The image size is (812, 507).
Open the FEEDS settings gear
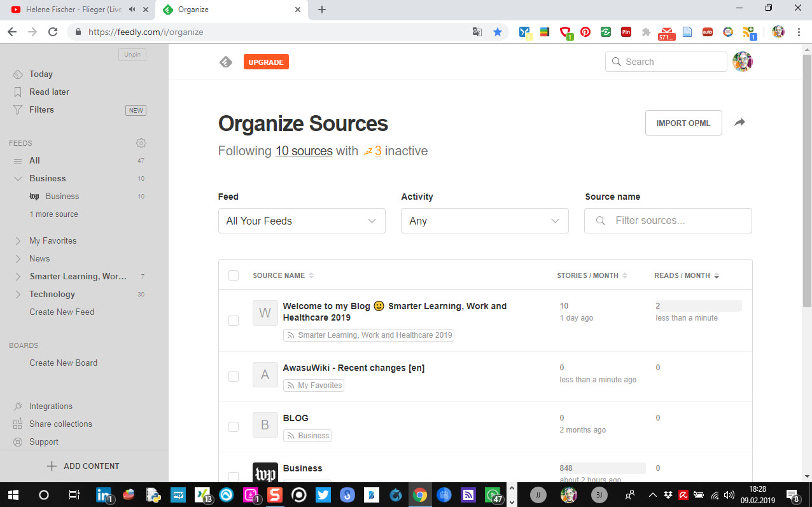click(x=141, y=143)
